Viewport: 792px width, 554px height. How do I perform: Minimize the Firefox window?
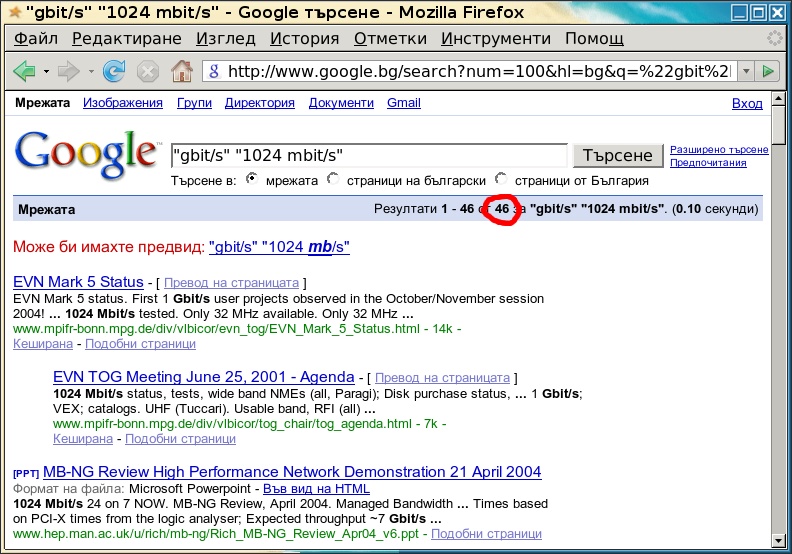739,13
